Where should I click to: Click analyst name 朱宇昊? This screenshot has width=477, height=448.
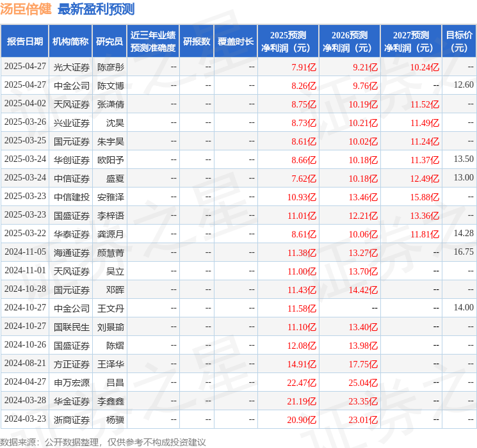pyautogui.click(x=111, y=141)
